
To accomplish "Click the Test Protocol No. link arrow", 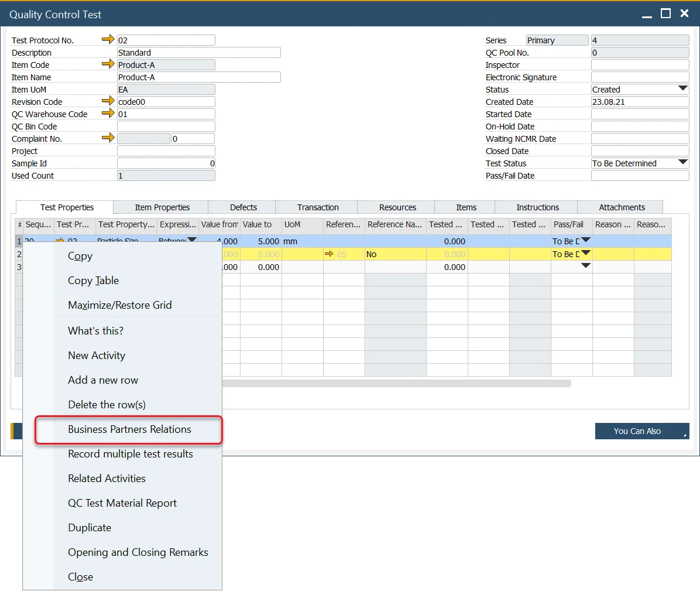I will (x=108, y=40).
